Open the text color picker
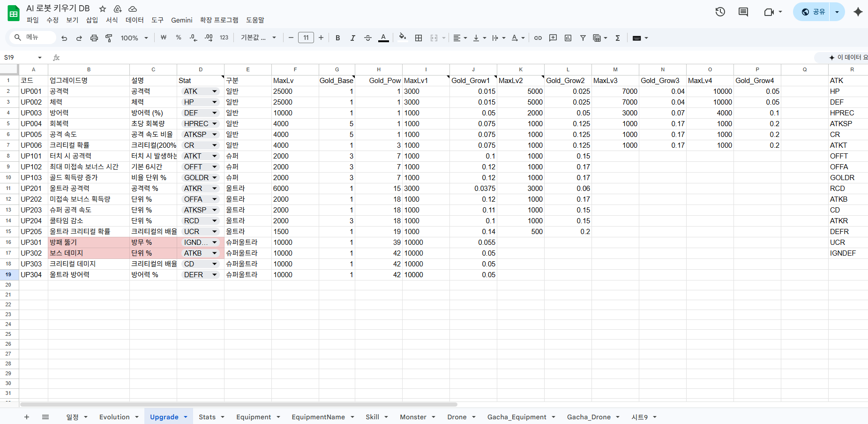This screenshot has width=868, height=424. (383, 38)
